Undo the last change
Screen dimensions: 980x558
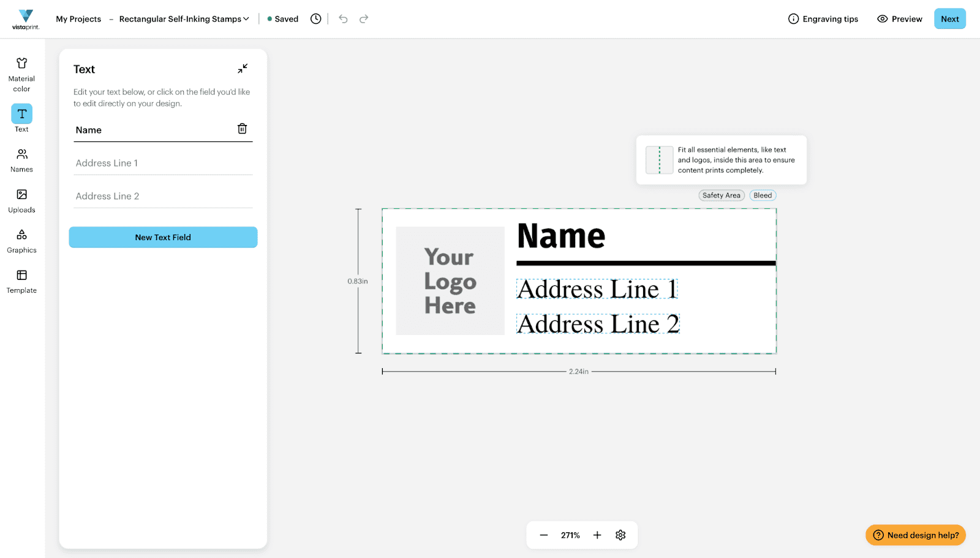[x=343, y=19]
